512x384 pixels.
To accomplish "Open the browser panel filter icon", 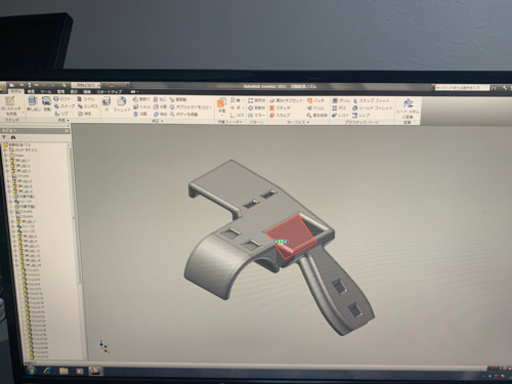I will pyautogui.click(x=4, y=137).
